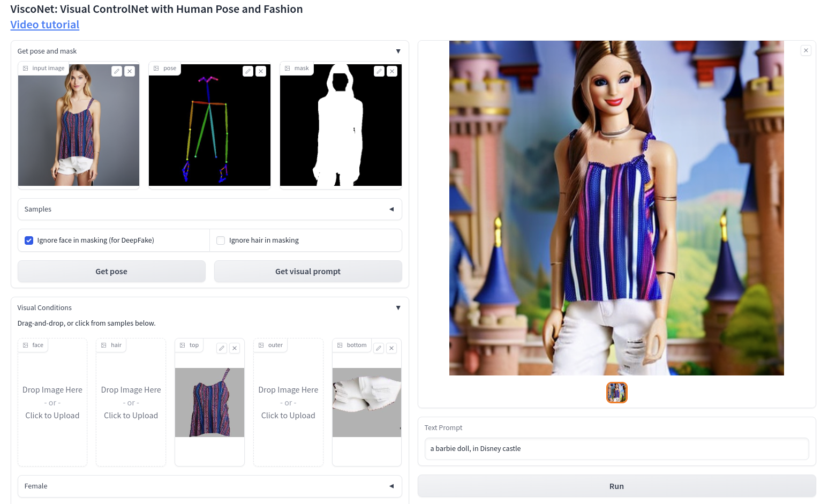Viewport: 821px width, 504px height.
Task: Edit the top garment image
Action: point(222,348)
